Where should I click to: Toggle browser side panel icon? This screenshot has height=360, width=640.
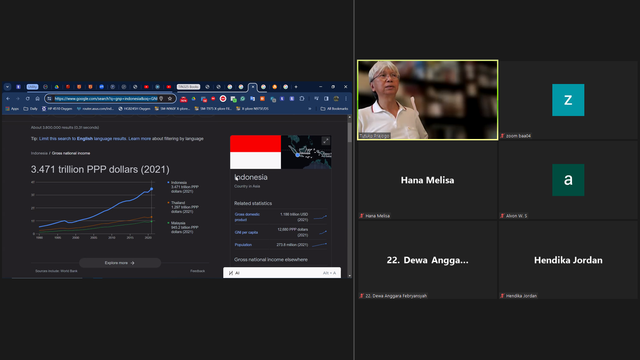(326, 98)
